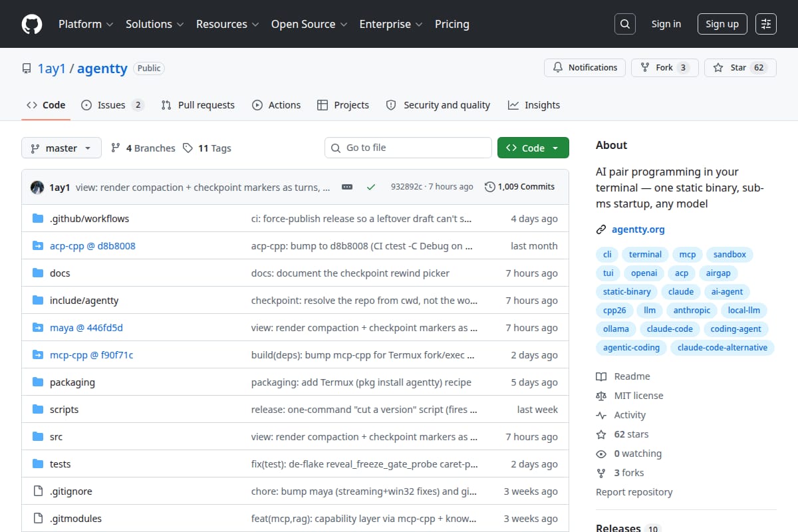Expand the Open Source header menu
798x532 pixels.
click(x=309, y=24)
